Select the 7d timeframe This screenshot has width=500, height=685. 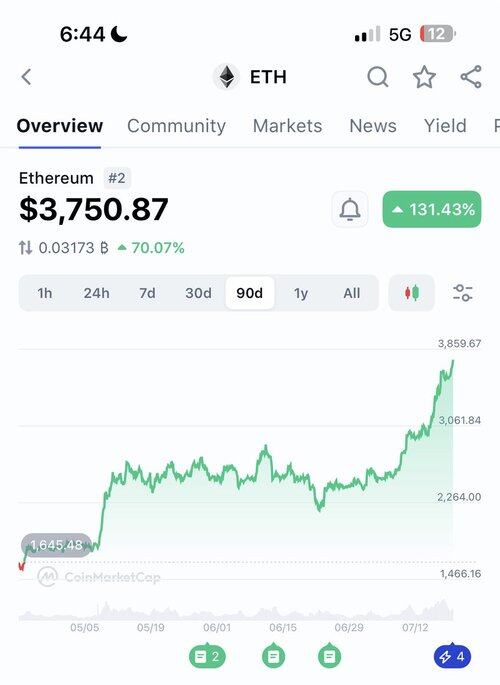click(x=147, y=293)
